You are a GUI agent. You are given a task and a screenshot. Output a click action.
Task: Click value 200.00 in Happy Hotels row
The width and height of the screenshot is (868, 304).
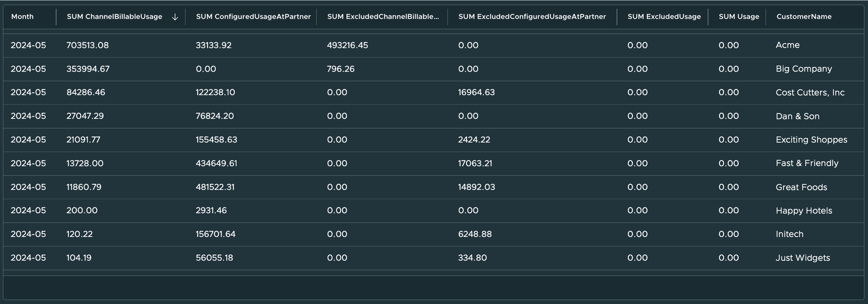click(x=82, y=210)
